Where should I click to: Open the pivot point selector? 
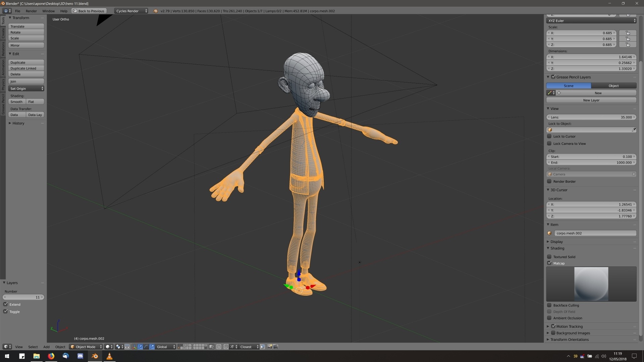[x=119, y=347]
